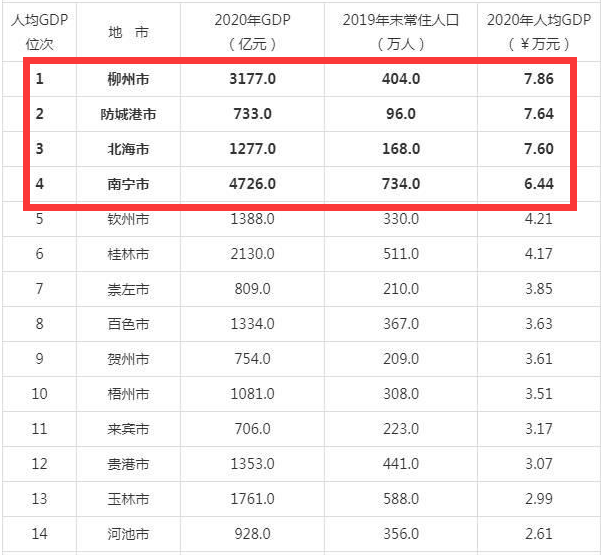Select per-capita GDP value 4.17
The height and width of the screenshot is (555, 603).
coord(539,254)
